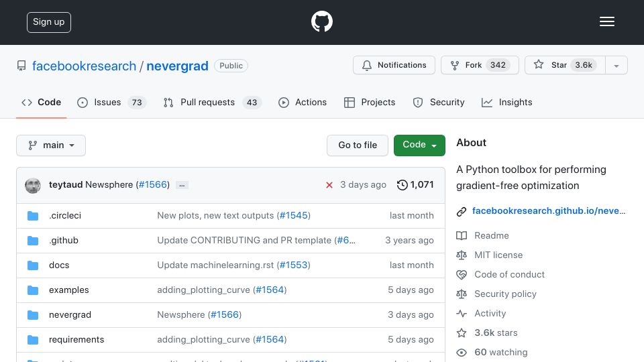Click the Notifications button
The width and height of the screenshot is (644, 362).
coord(394,65)
